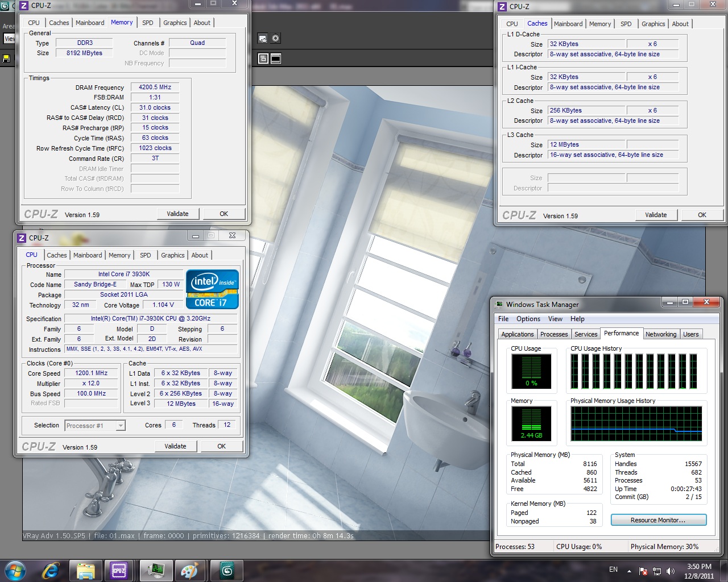Click the Z logo in CPU-Z Caches window

point(502,7)
